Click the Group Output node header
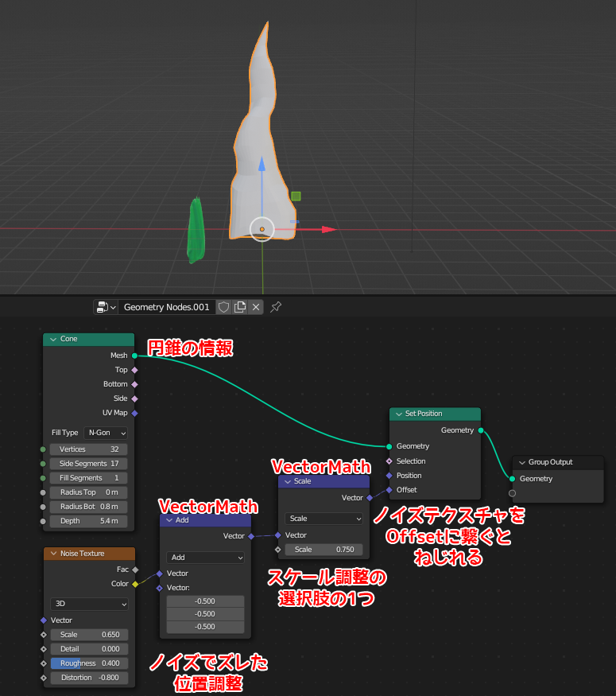Viewport: 616px width, 696px height. (x=556, y=462)
